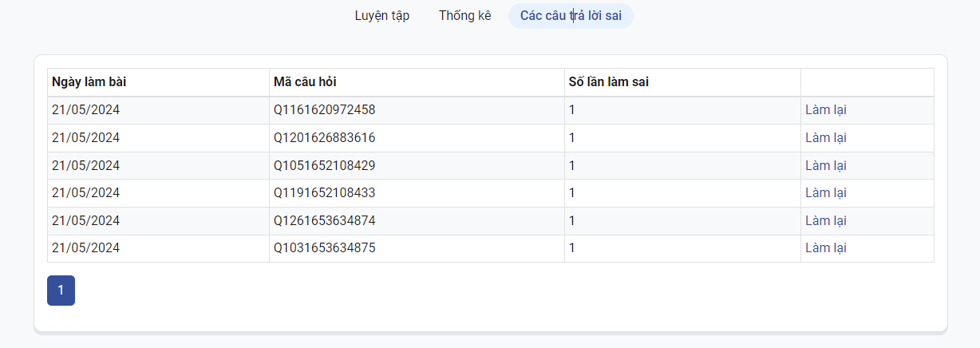Click the date in row Q1161620972458
Screen dimensions: 980x348
85,110
